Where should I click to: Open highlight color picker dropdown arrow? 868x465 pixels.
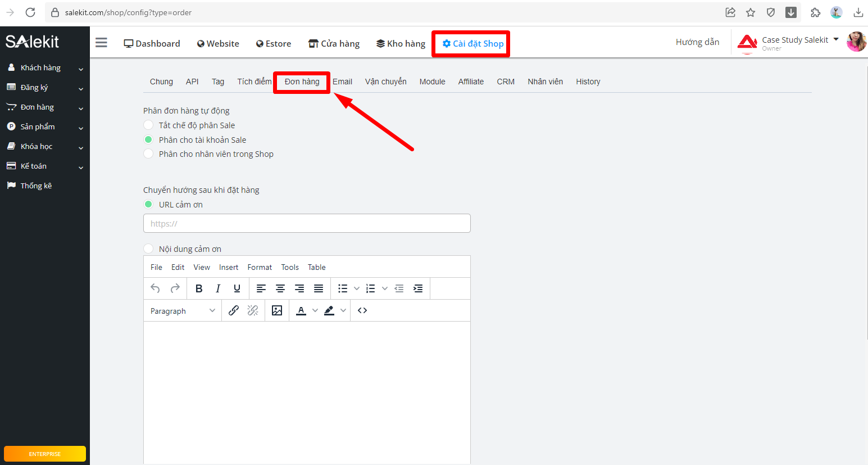tap(343, 310)
